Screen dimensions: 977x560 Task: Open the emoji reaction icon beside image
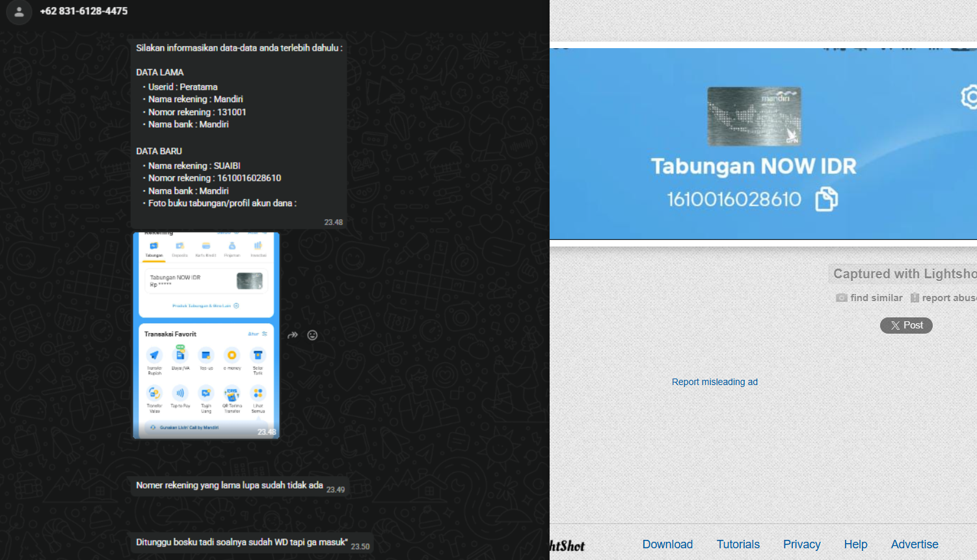coord(312,335)
